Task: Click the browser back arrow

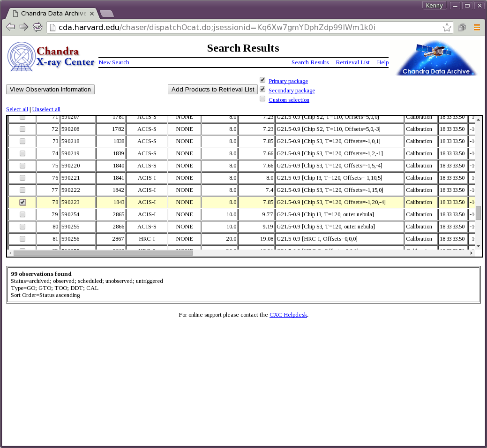Action: click(x=10, y=27)
